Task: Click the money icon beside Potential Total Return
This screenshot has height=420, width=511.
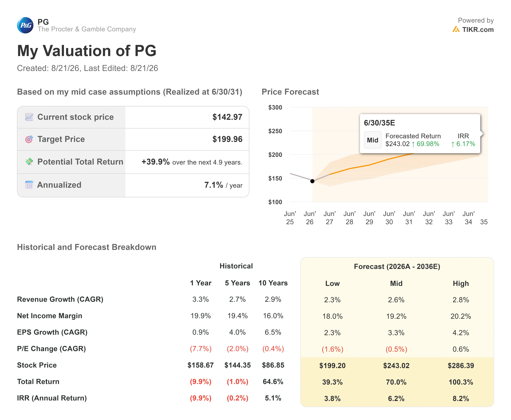Action: pos(29,162)
